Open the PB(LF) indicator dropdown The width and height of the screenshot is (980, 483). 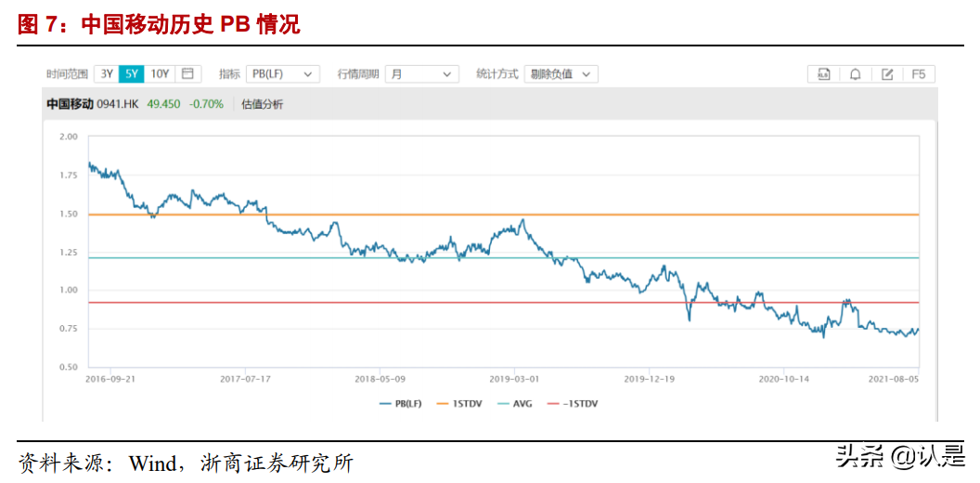click(282, 73)
